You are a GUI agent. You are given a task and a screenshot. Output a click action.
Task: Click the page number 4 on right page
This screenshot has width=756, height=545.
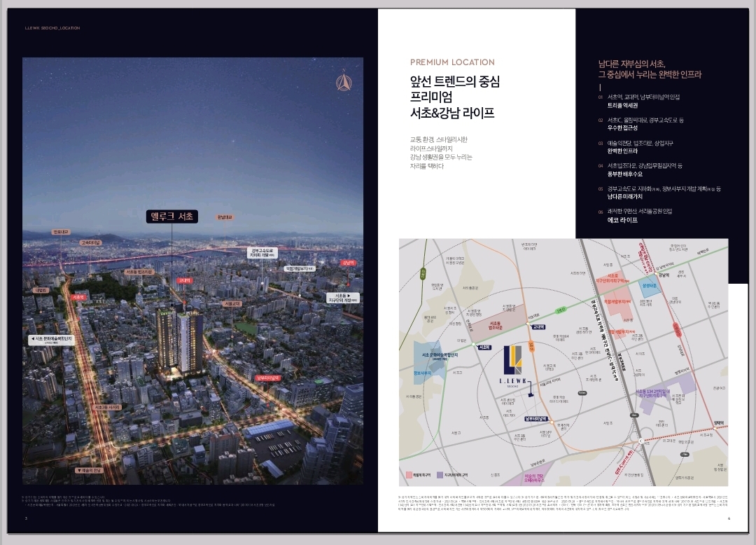pyautogui.click(x=729, y=518)
